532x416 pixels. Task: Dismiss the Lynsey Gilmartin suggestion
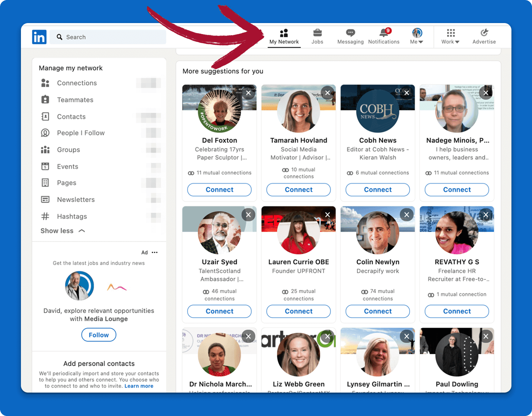407,336
